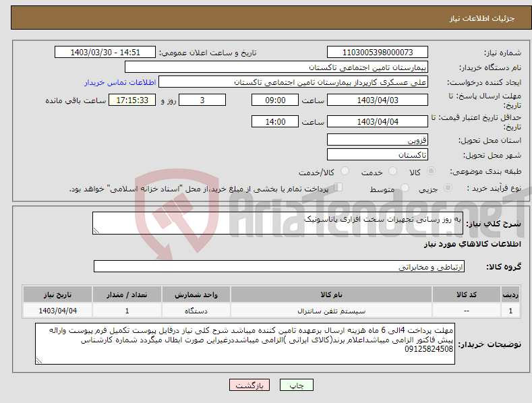Click the delivery province field قزوین
Screen dimensions: 532x403
click(378, 139)
